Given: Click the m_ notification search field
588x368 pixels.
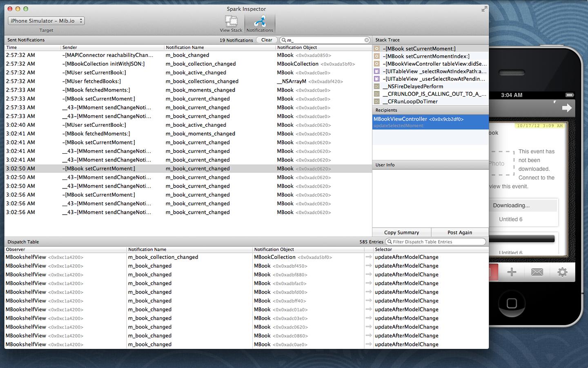Looking at the screenshot, I should point(325,40).
